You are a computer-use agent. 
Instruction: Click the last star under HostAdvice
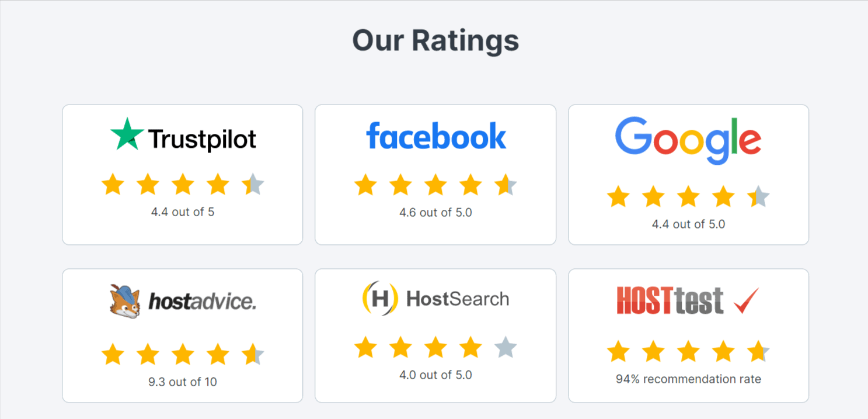coord(253,354)
